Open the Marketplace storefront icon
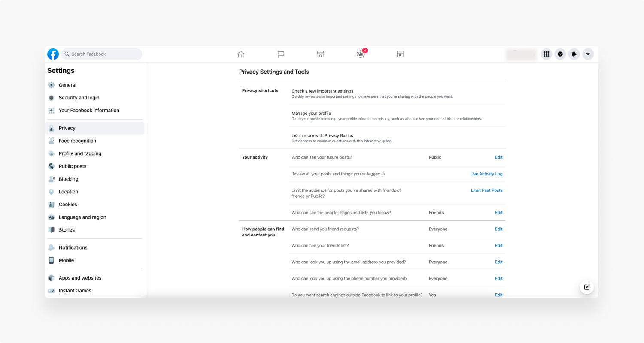 click(x=320, y=54)
